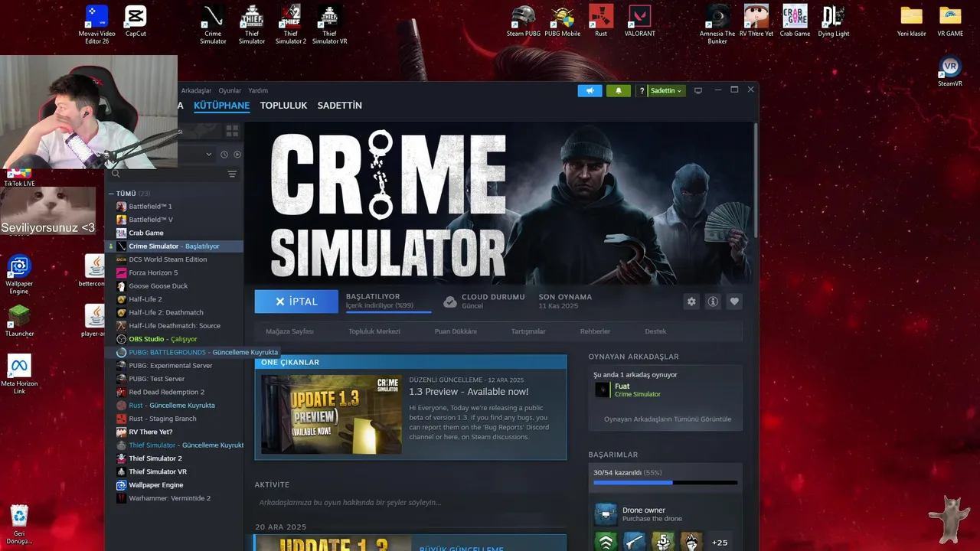This screenshot has height=551, width=980.
Task: Switch to the KÜTÜPHANE tab
Action: point(221,106)
